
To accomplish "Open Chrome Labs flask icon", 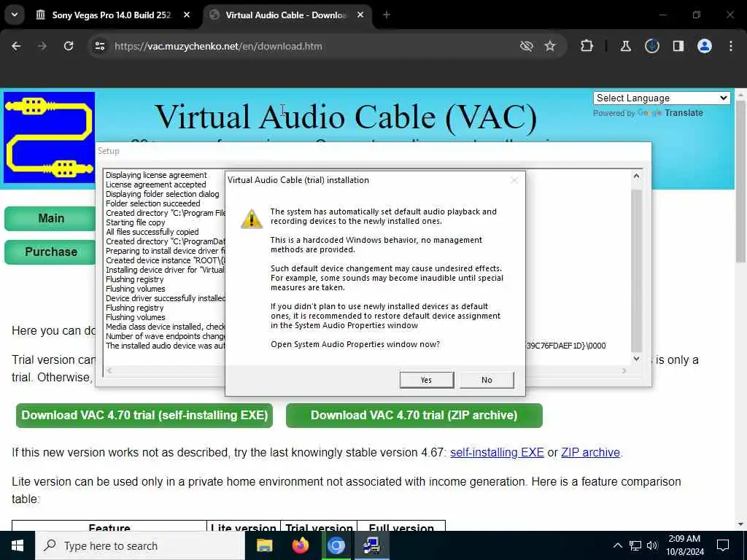I will coord(625,46).
